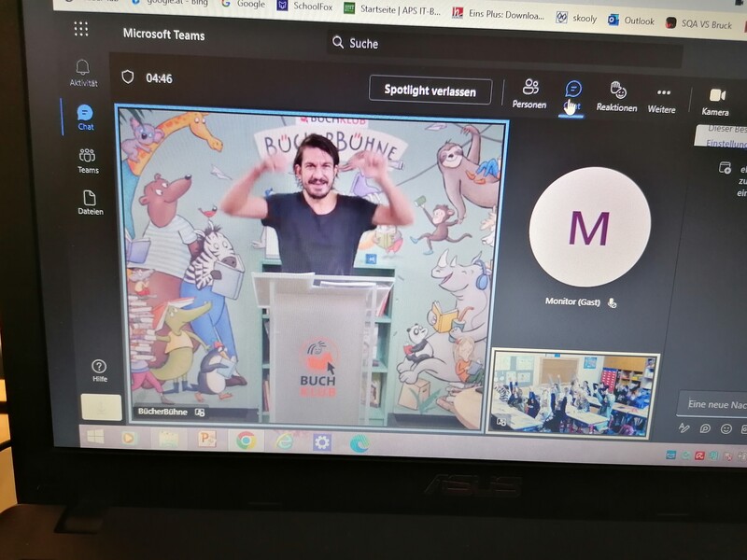The width and height of the screenshot is (747, 560).
Task: Click the Einstellungen link in the tooltip
Action: tap(726, 144)
